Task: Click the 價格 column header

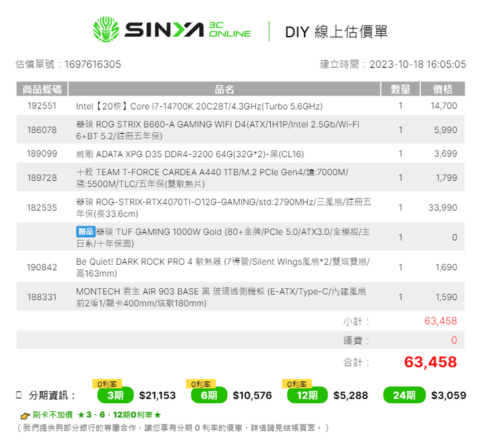Action: point(443,89)
